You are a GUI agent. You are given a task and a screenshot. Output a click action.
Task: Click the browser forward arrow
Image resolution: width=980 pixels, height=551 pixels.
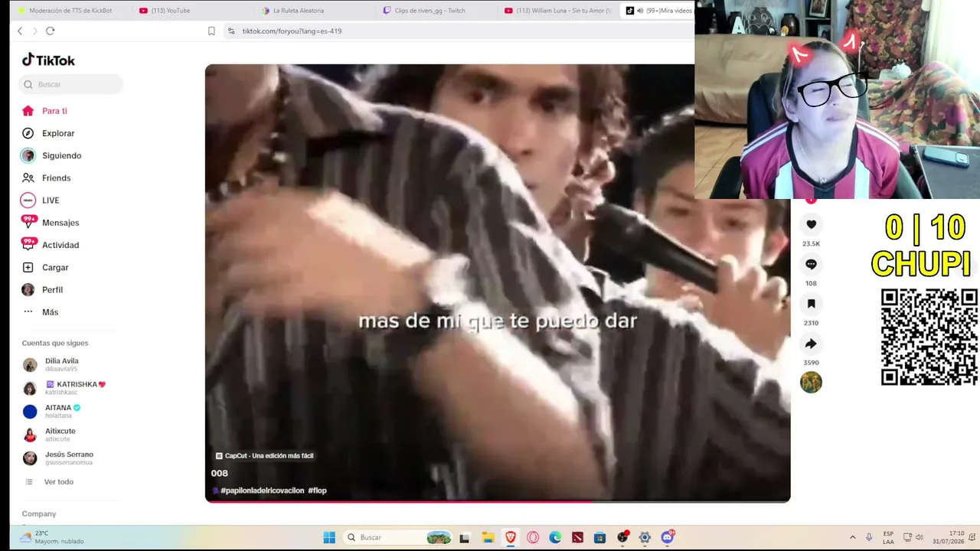click(34, 31)
